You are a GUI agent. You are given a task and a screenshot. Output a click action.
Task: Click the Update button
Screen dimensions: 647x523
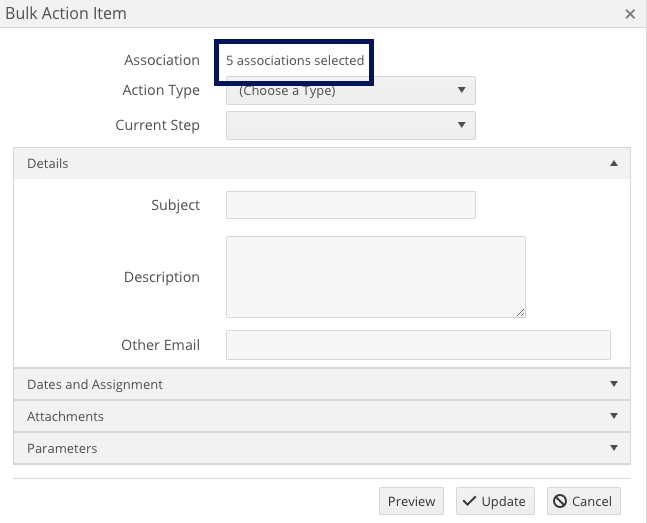click(495, 501)
